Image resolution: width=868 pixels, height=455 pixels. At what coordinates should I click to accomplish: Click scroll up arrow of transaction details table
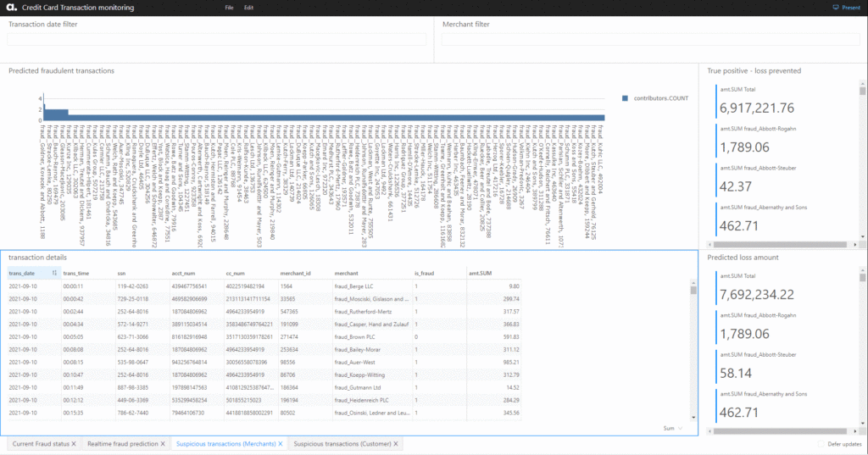coord(693,283)
